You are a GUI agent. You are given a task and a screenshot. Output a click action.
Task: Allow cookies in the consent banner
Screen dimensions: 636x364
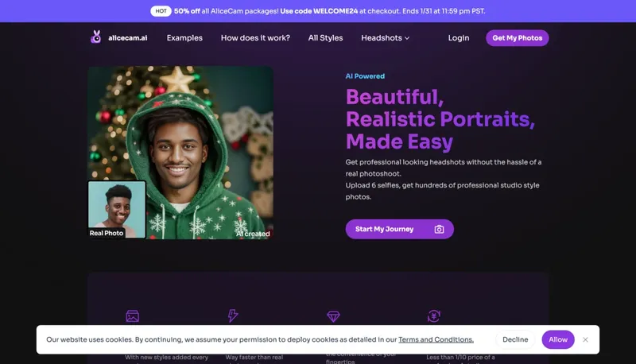click(558, 339)
